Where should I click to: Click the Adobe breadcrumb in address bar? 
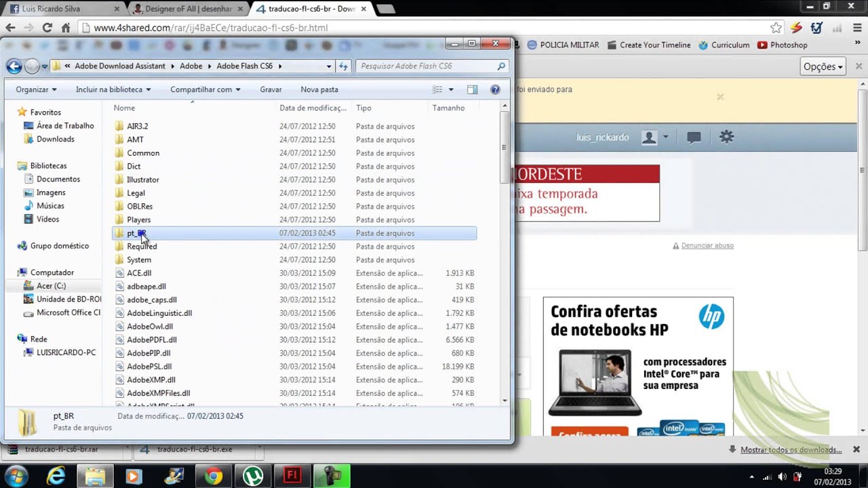(191, 66)
